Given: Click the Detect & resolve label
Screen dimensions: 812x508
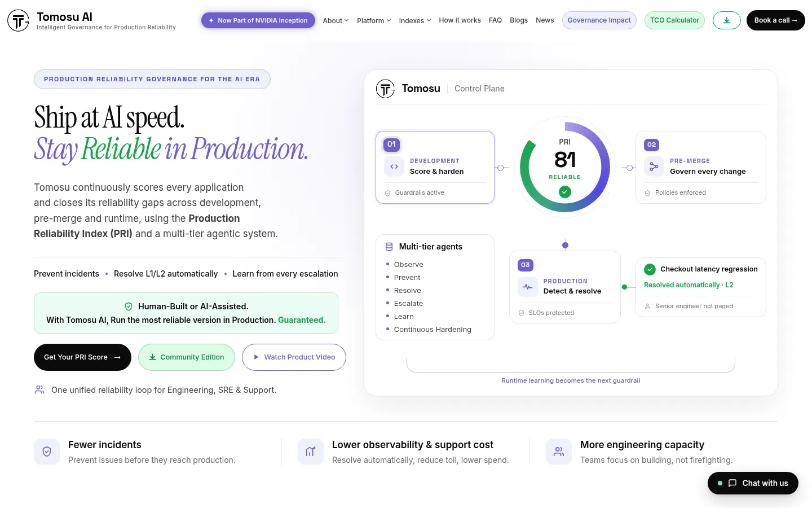Looking at the screenshot, I should (x=572, y=291).
